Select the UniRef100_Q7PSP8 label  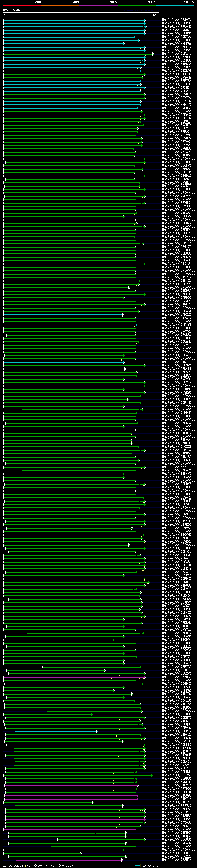177,372
